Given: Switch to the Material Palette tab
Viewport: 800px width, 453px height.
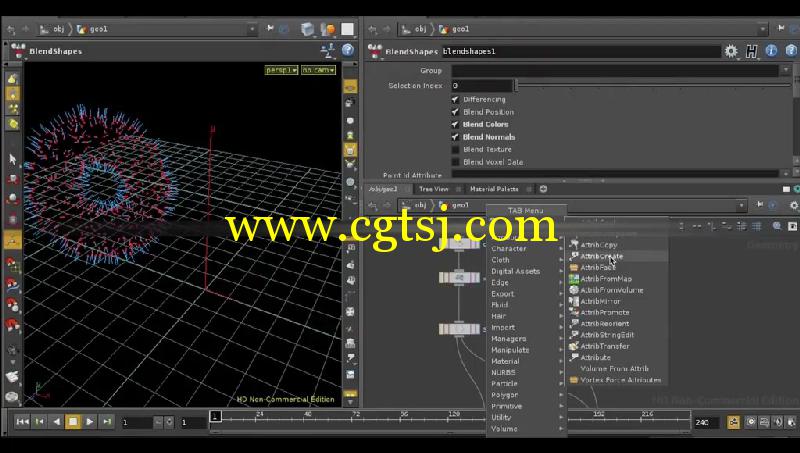Looking at the screenshot, I should tap(494, 189).
